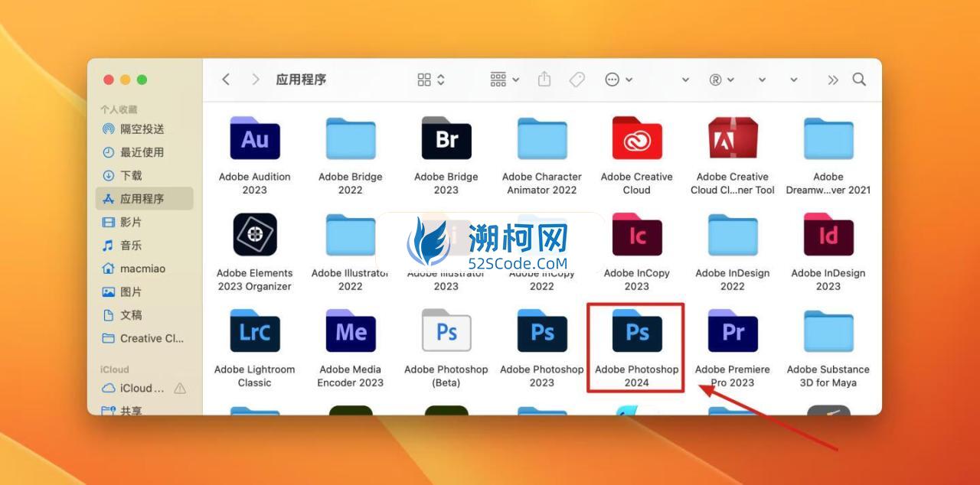Open the Group By dropdown
Viewport: 980px width, 485px height.
[x=505, y=80]
